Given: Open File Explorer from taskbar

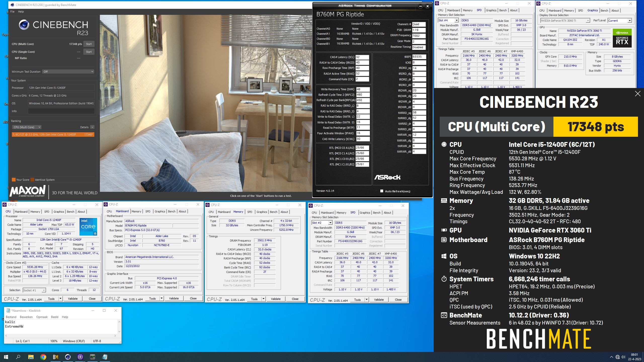Looking at the screenshot, I should coord(31,357).
